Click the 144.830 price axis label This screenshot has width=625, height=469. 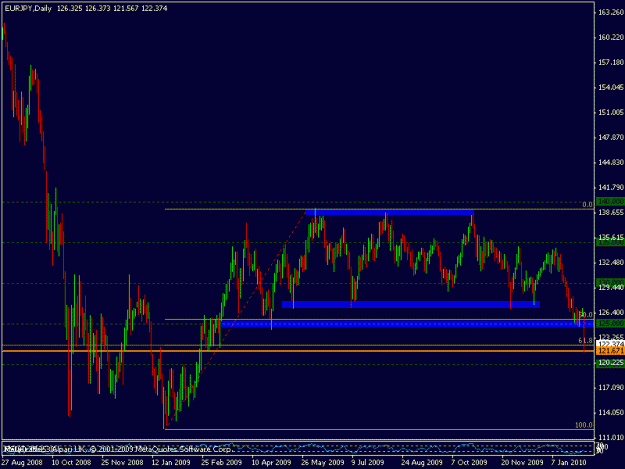coord(611,163)
